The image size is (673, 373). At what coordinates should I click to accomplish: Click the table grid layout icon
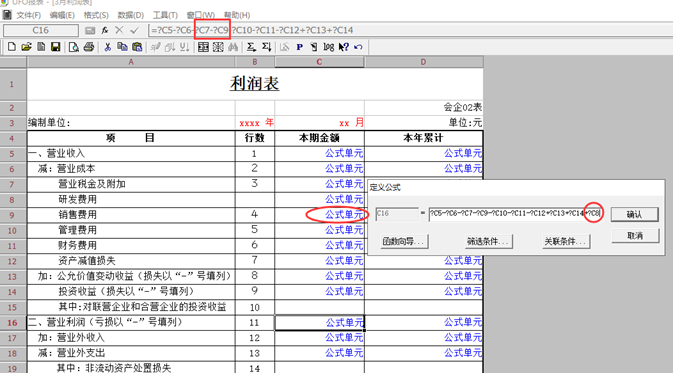[203, 47]
